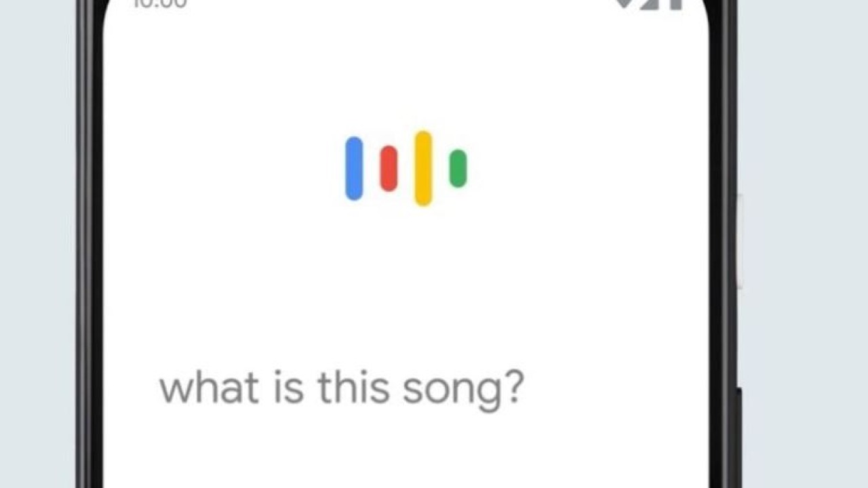Screen dimensions: 868x488
Task: Click the status bar clock
Action: [x=160, y=3]
